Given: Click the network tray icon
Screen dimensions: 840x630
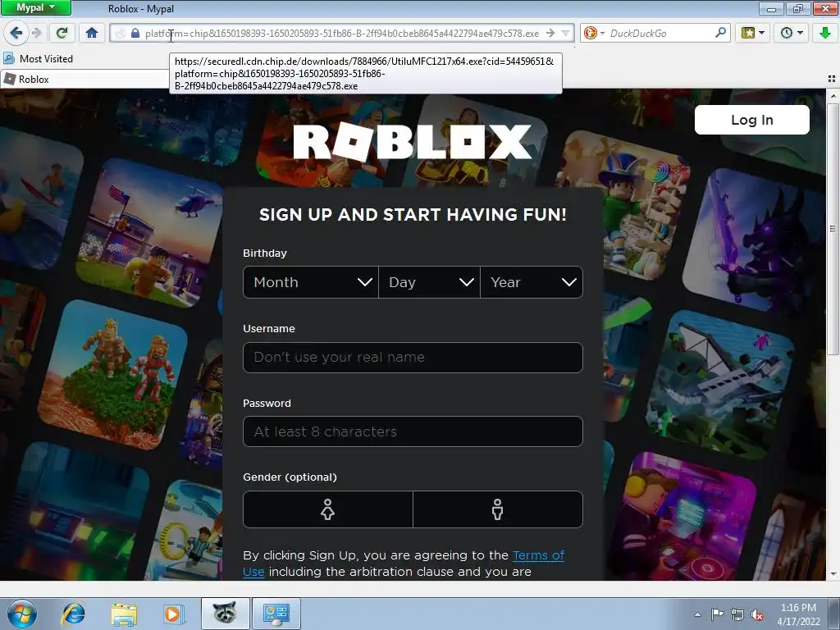Looking at the screenshot, I should pyautogui.click(x=737, y=614).
